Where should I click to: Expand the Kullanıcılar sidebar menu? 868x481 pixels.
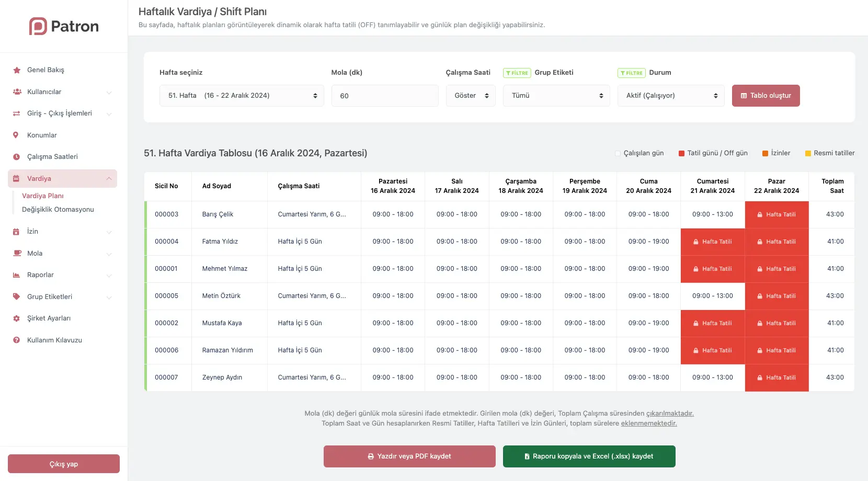pyautogui.click(x=62, y=92)
